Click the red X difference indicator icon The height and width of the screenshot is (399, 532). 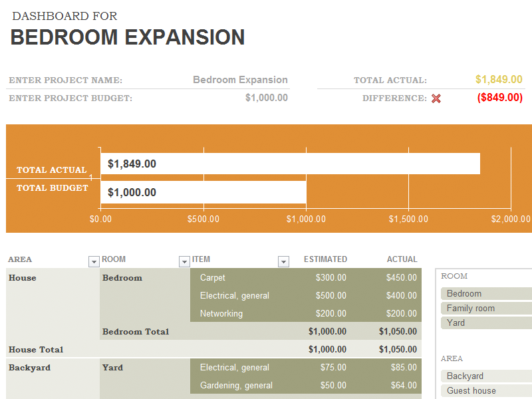[x=436, y=98]
